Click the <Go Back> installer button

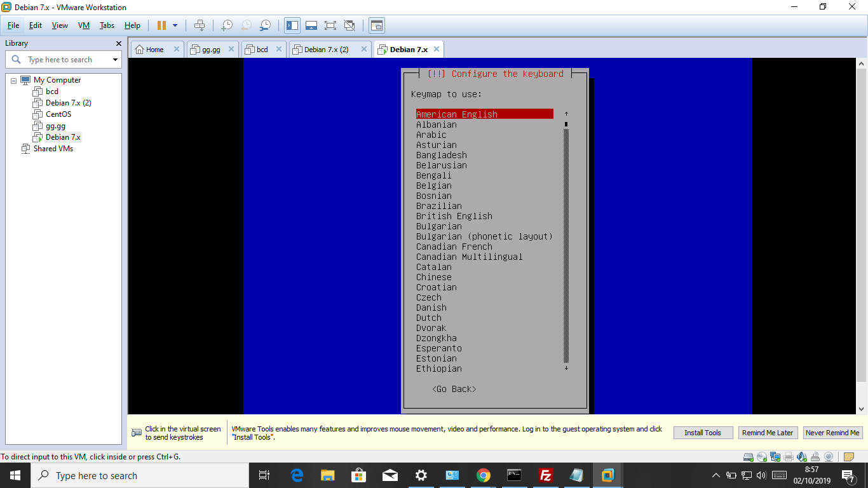point(454,389)
